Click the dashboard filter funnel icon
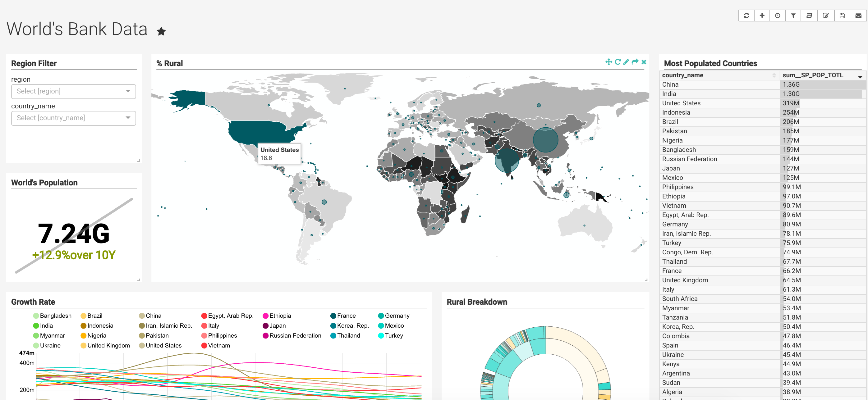 click(793, 16)
